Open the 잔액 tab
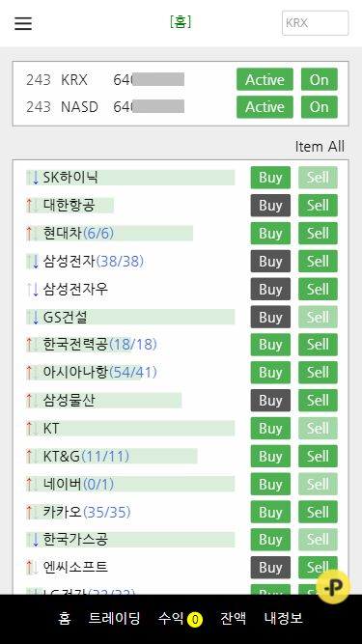This screenshot has height=644, width=362. 233,618
